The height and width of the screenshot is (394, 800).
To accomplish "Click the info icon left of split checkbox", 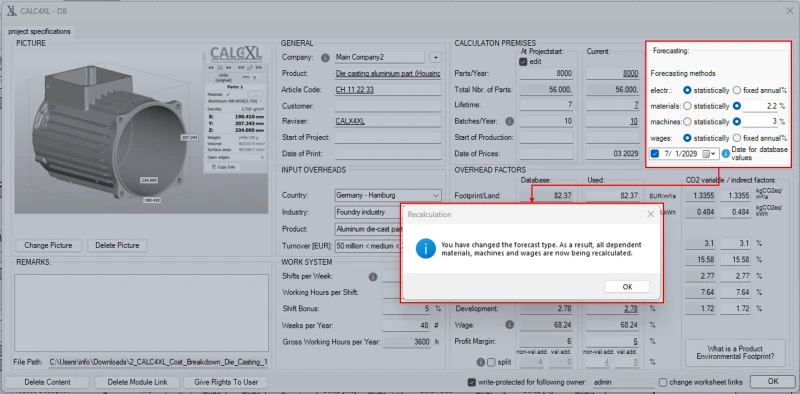I will [480, 362].
